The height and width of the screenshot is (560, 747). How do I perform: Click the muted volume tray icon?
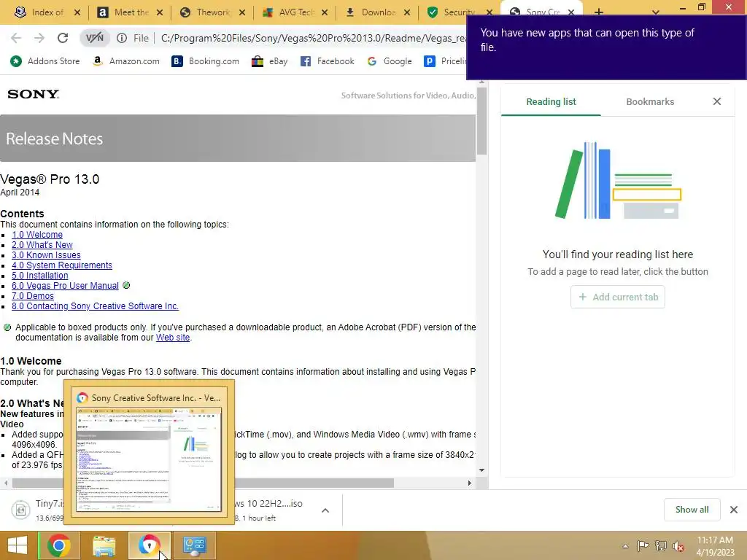(678, 546)
